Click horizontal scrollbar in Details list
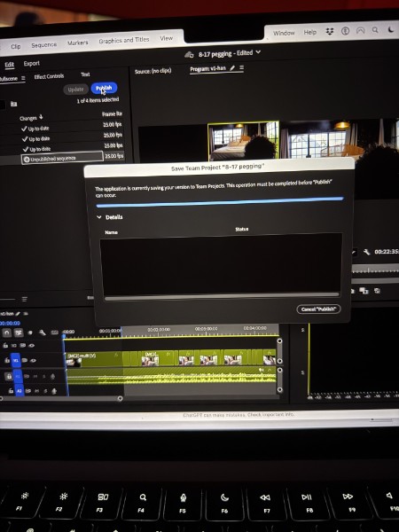The width and height of the screenshot is (399, 532). pos(222,297)
